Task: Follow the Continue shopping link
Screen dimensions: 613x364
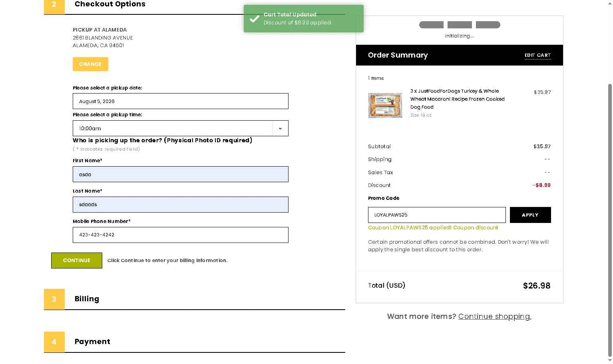Action: point(495,316)
